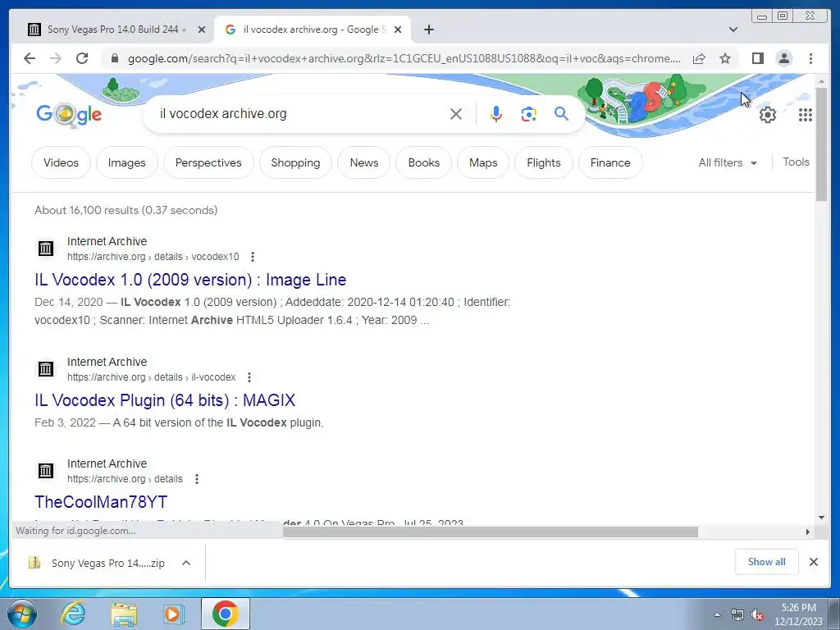Screen dimensions: 840x630
Task: Clear the search box text
Action: 456,113
